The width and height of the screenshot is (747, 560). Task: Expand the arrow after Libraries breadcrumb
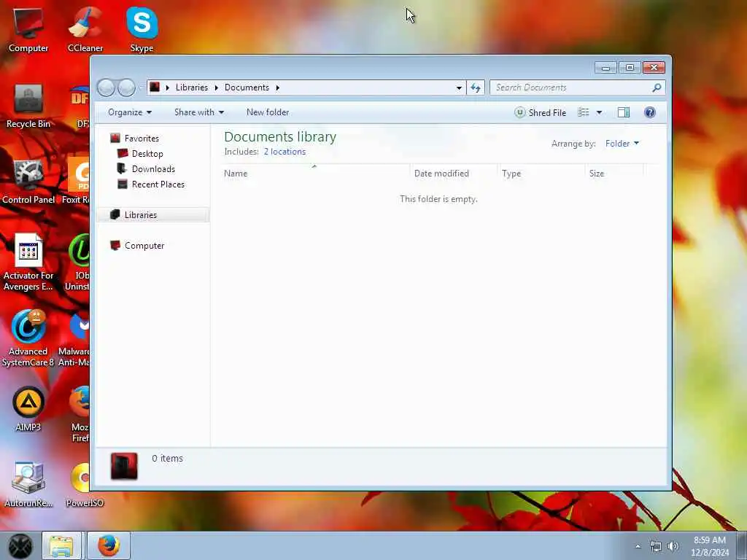pyautogui.click(x=216, y=87)
